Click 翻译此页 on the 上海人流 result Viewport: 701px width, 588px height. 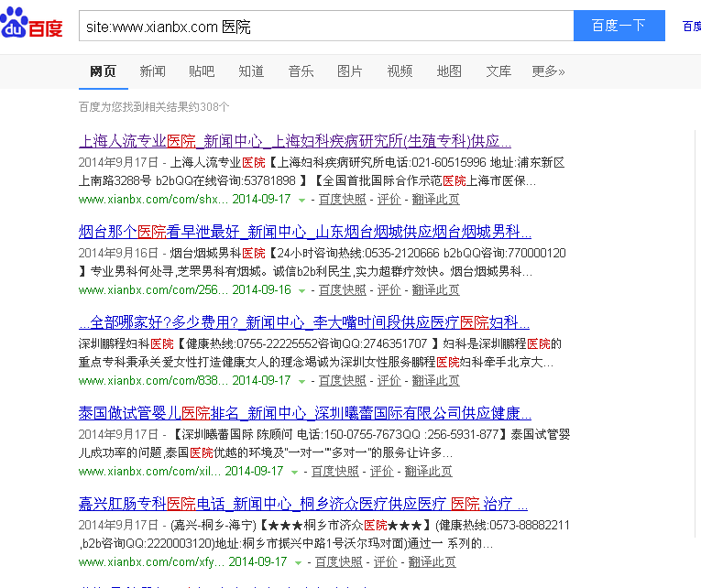[435, 200]
